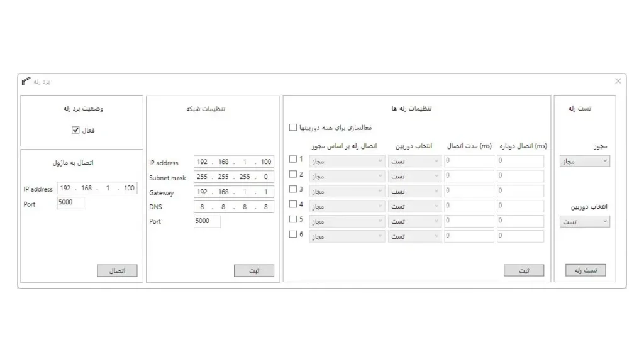Click the Gateway address field
The height and width of the screenshot is (362, 644).
(233, 192)
